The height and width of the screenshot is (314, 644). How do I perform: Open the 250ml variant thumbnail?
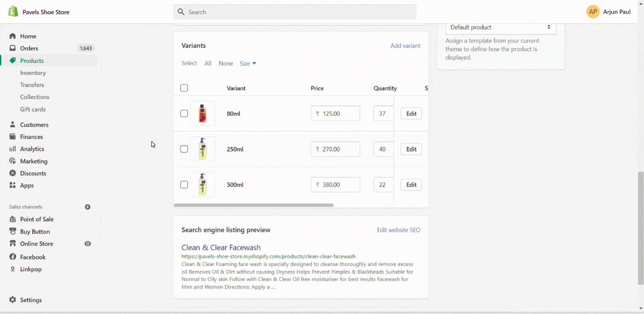click(203, 149)
